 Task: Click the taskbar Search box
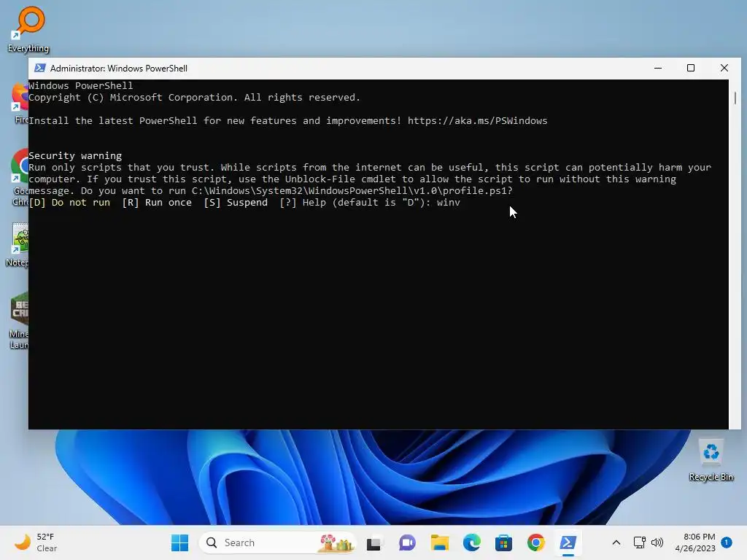click(277, 542)
